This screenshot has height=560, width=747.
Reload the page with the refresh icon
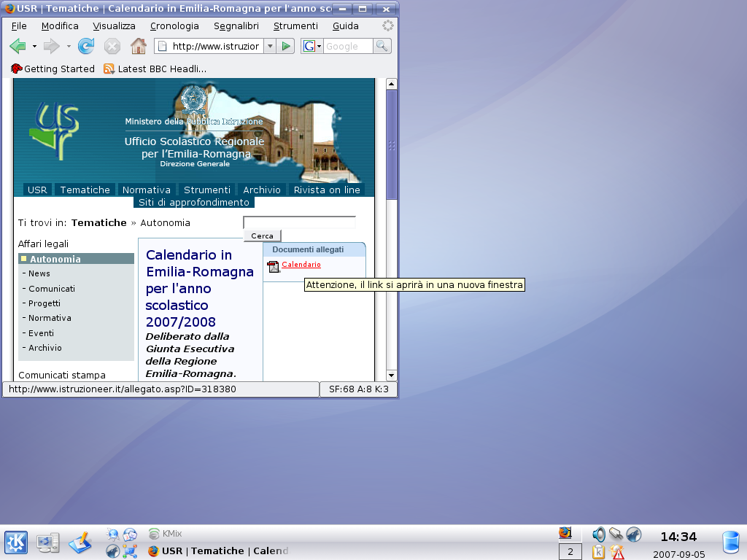[x=86, y=47]
